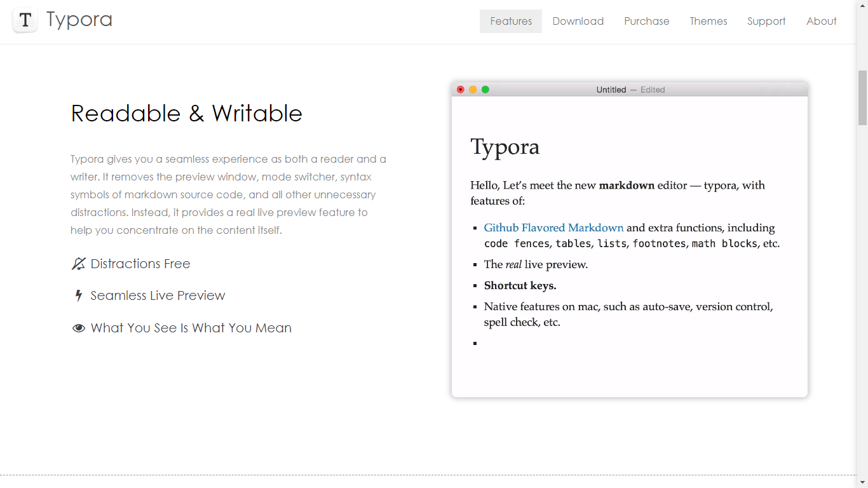Click the scrollbar down arrow

tap(862, 482)
